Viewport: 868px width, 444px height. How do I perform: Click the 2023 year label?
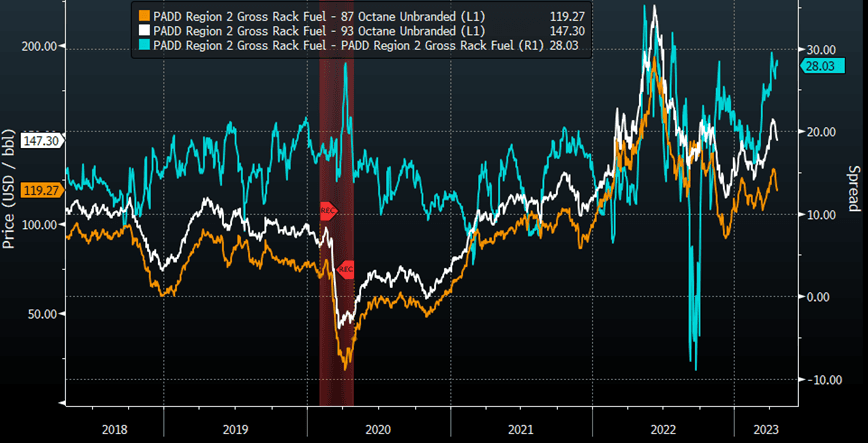(x=767, y=430)
